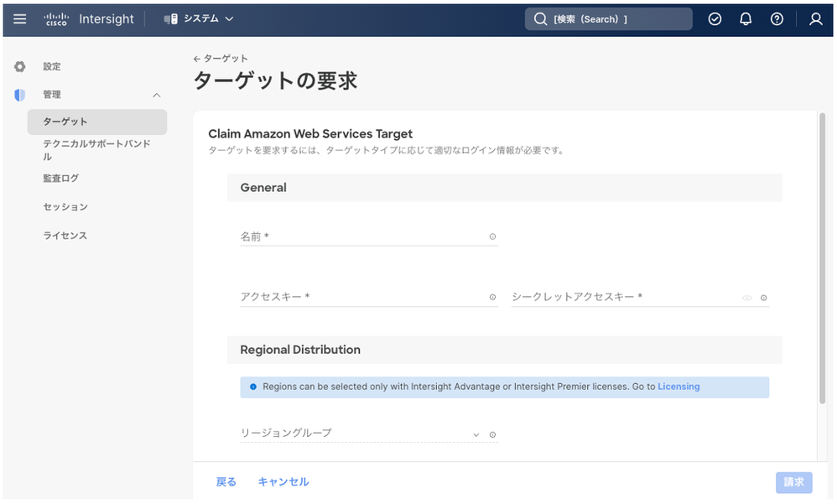Click the magnifier search icon
This screenshot has width=837, height=504.
click(540, 19)
